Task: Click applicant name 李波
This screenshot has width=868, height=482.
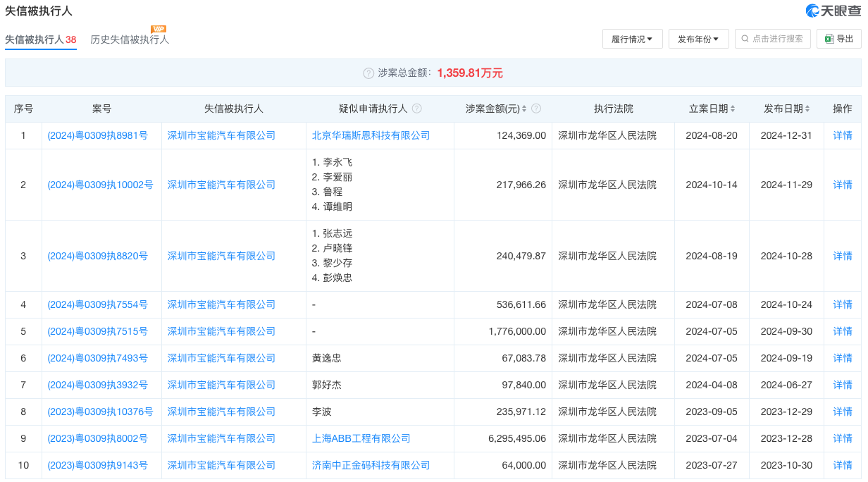Action: coord(322,412)
